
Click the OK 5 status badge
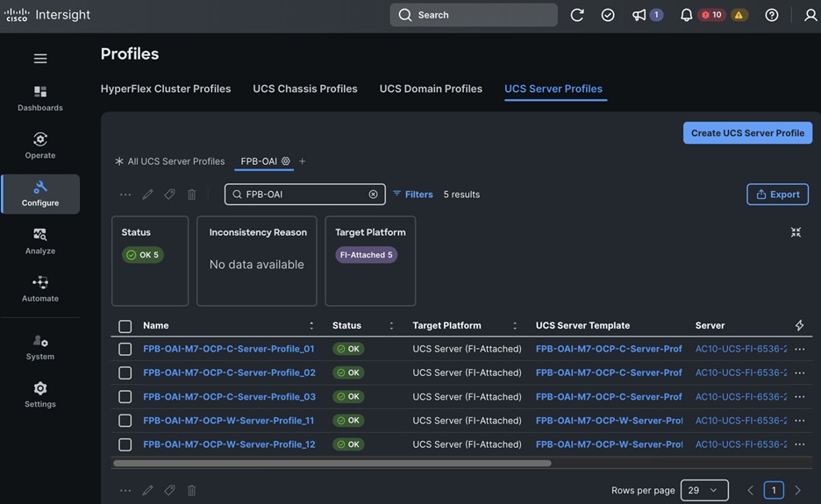(x=143, y=255)
